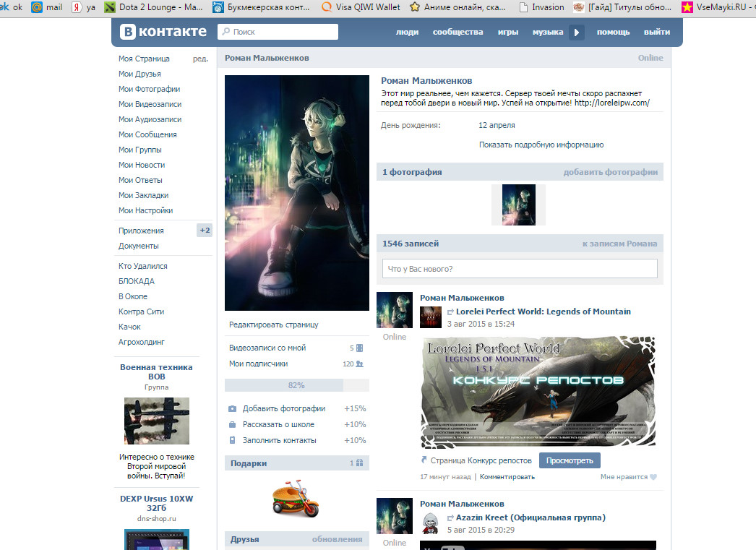Click the phone icon beside Заполнить контакты

point(233,440)
